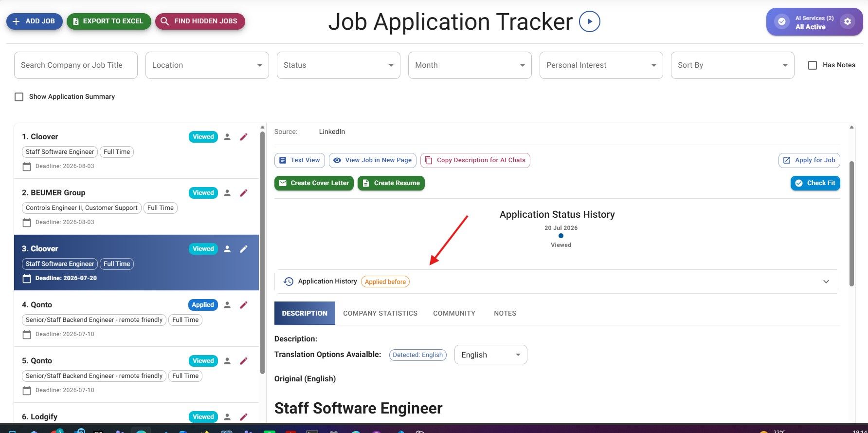Switch to the COMPANY STATISTICS tab
This screenshot has width=868, height=433.
[x=380, y=313]
